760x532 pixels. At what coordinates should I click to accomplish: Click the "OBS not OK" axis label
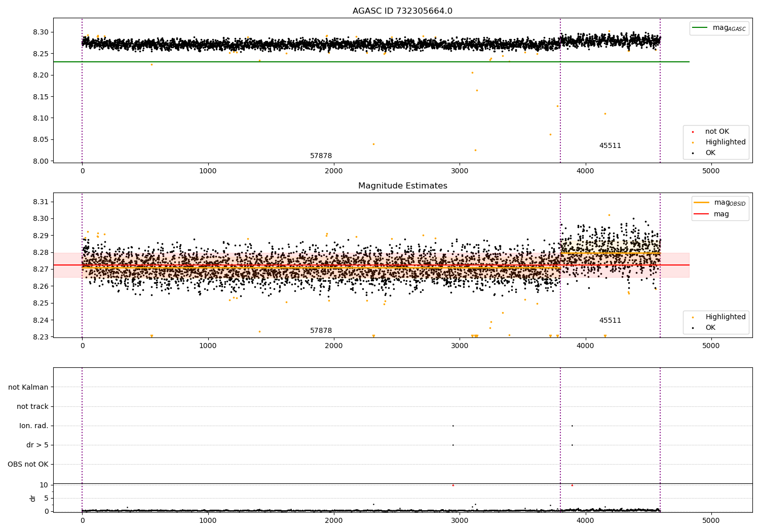click(28, 465)
